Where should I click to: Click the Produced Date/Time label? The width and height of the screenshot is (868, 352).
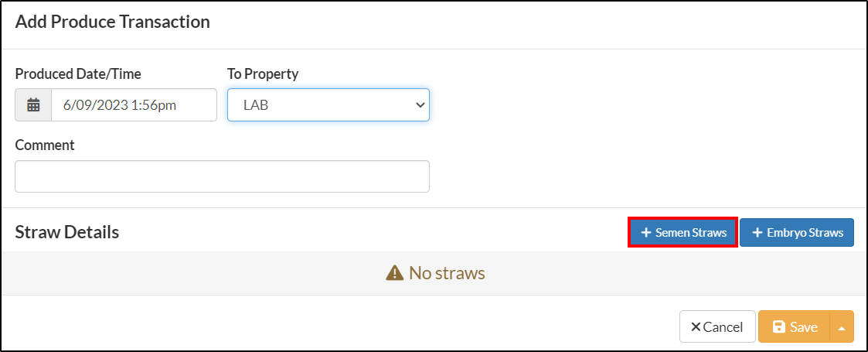click(x=78, y=73)
